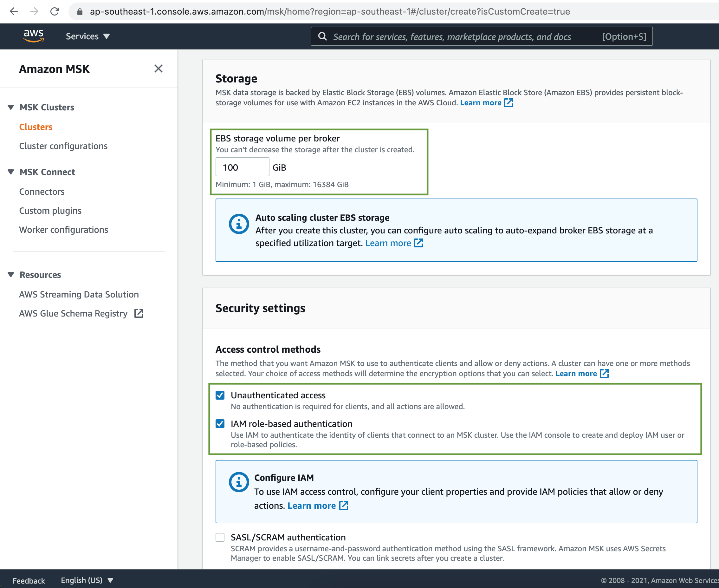Click external link icon in Configure IAM notice

(x=344, y=505)
